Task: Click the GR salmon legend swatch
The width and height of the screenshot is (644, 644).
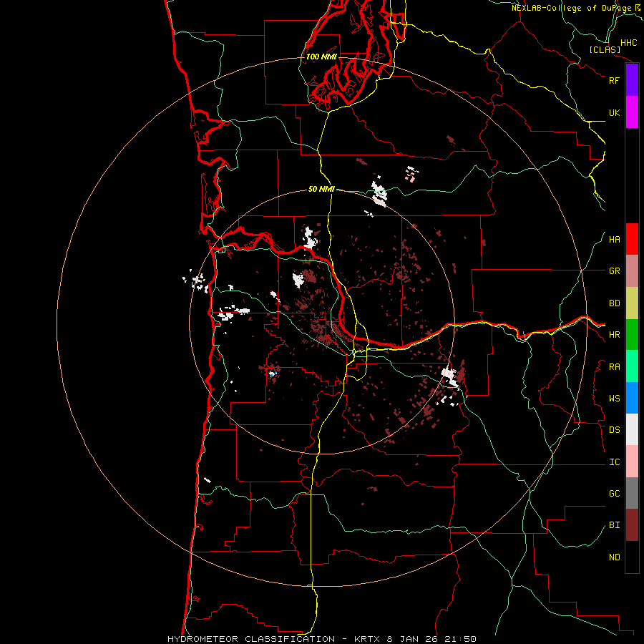Action: pyautogui.click(x=632, y=271)
